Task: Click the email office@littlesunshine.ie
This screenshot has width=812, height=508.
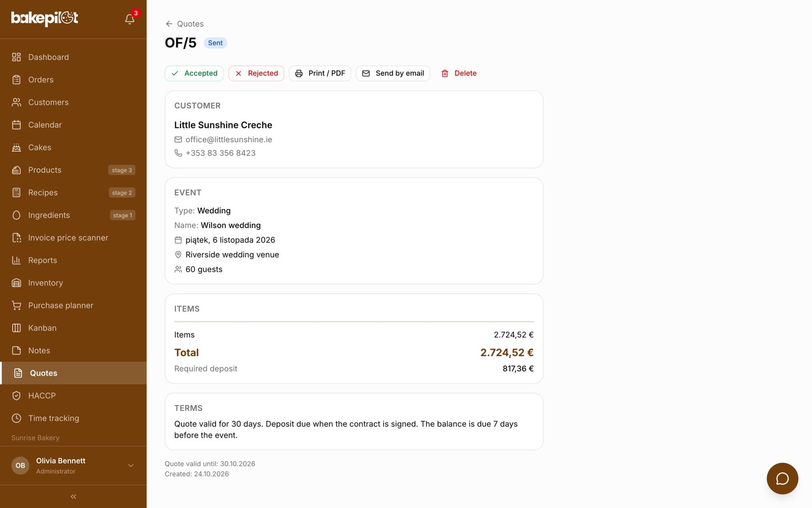Action: click(229, 140)
